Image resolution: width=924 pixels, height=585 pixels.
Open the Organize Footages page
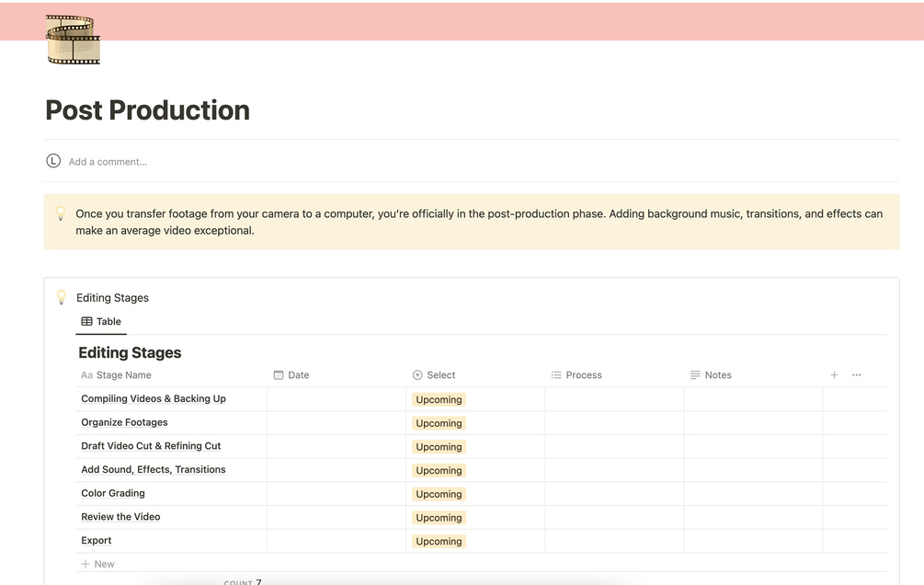click(x=124, y=422)
